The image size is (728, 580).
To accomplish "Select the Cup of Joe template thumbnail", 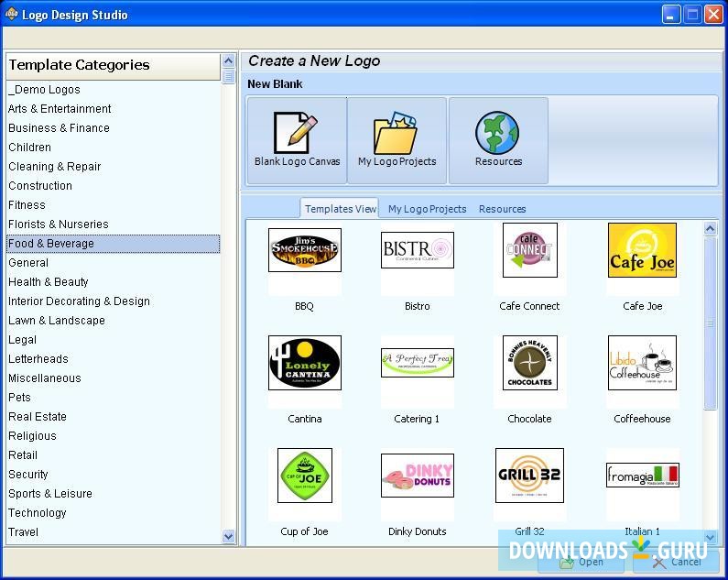I will tap(305, 476).
